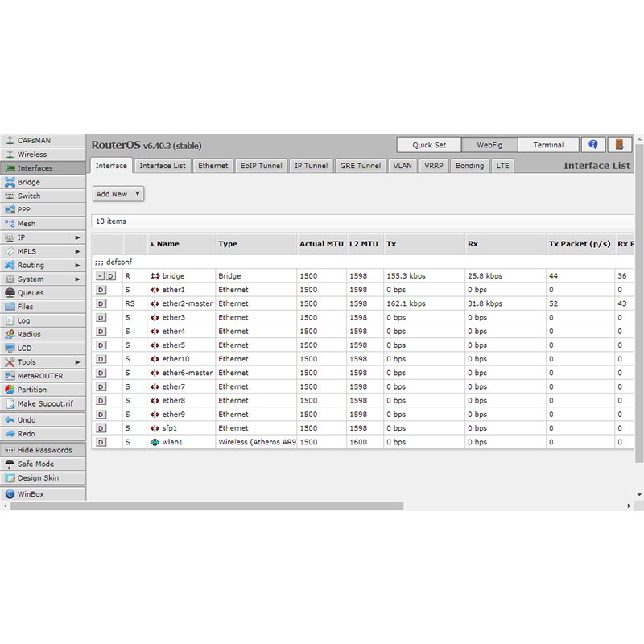The width and height of the screenshot is (644, 644).
Task: Switch to the EoIP Tunnel tab
Action: [x=261, y=166]
